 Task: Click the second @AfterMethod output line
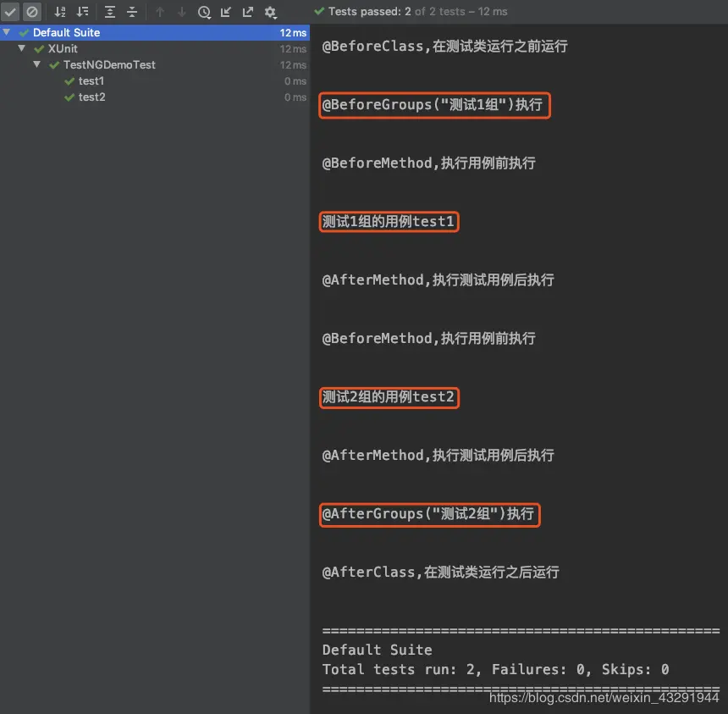point(438,456)
